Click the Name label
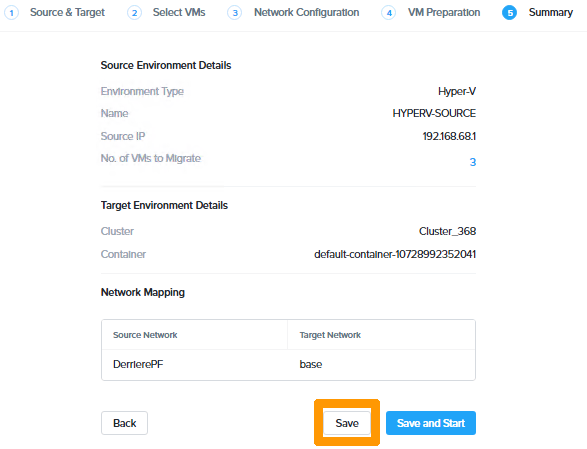This screenshot has height=449, width=587. (x=114, y=113)
